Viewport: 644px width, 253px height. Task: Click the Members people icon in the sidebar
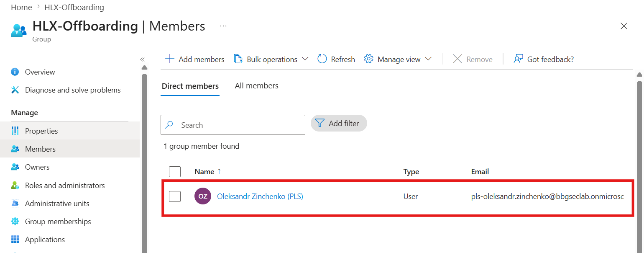(x=15, y=149)
